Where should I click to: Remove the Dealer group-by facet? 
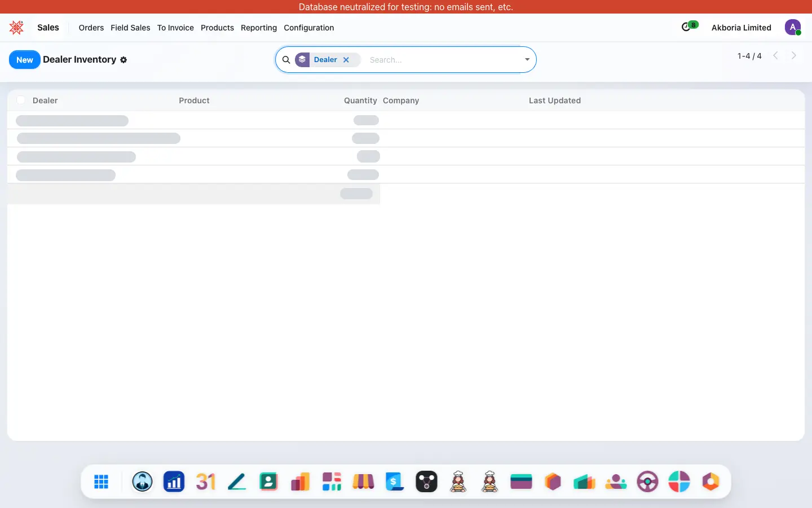coord(346,60)
